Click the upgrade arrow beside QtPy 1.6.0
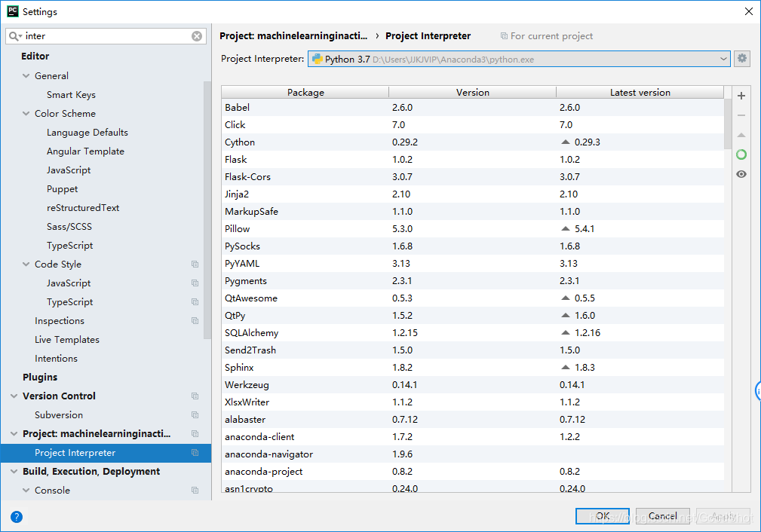This screenshot has height=532, width=761. (x=566, y=315)
